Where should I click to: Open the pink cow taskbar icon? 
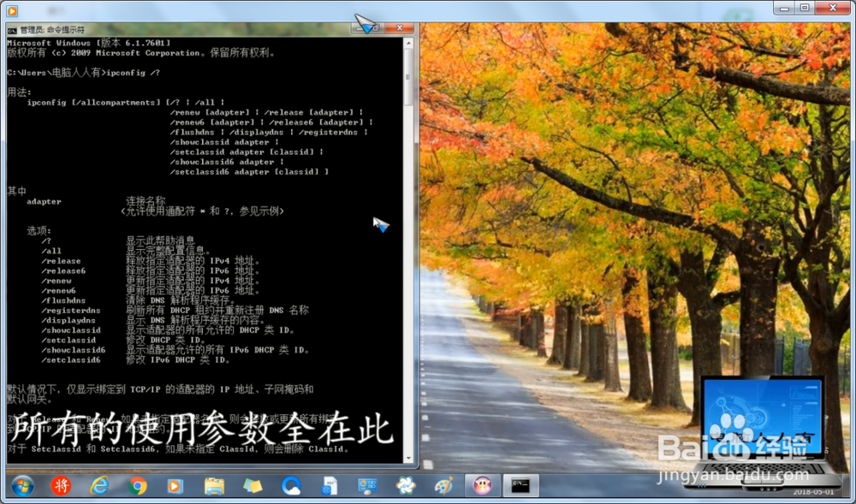pyautogui.click(x=482, y=485)
